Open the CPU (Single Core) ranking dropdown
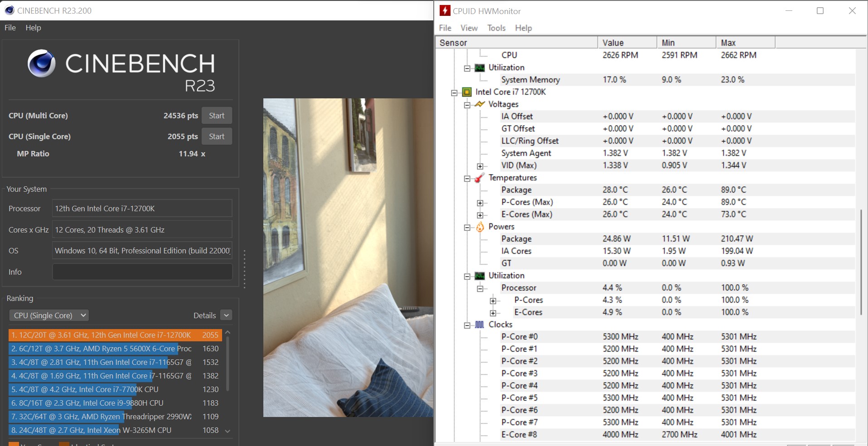 click(x=49, y=315)
